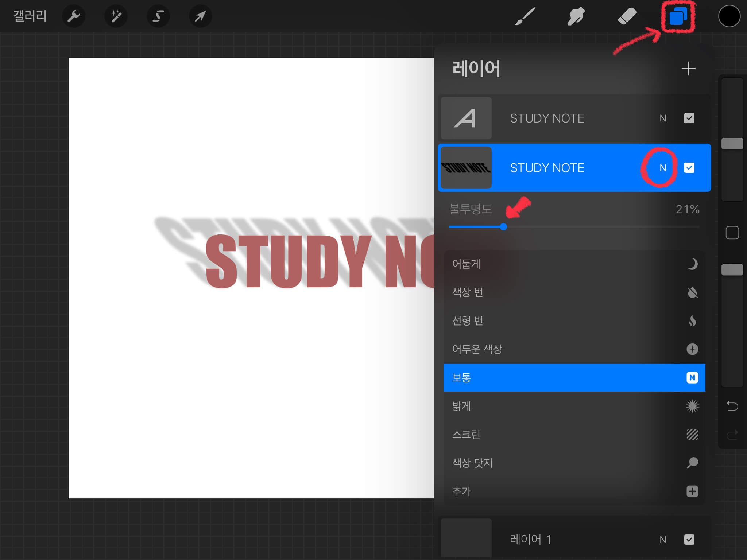
Task: Return to 갤러리
Action: [x=30, y=16]
